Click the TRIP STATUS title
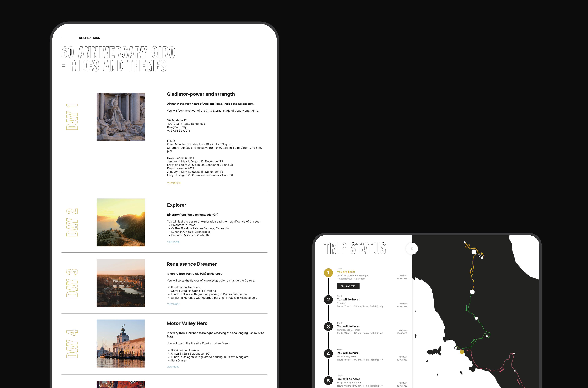 point(355,248)
